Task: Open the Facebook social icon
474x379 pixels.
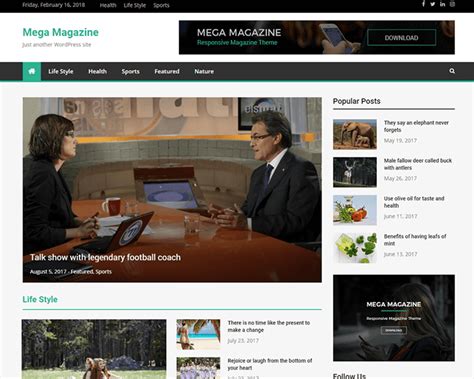Action: click(423, 4)
